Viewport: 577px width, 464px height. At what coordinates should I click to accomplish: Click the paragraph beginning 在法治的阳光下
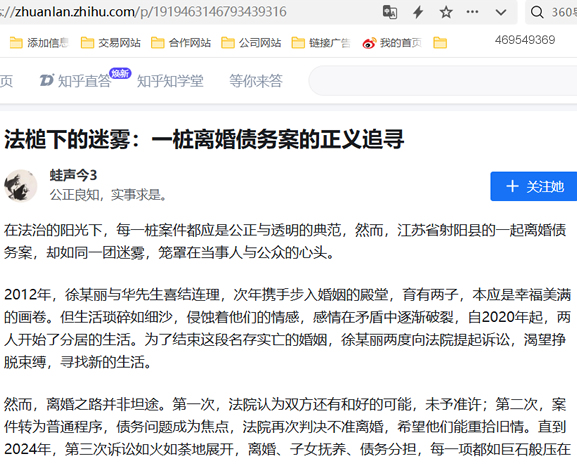(285, 241)
